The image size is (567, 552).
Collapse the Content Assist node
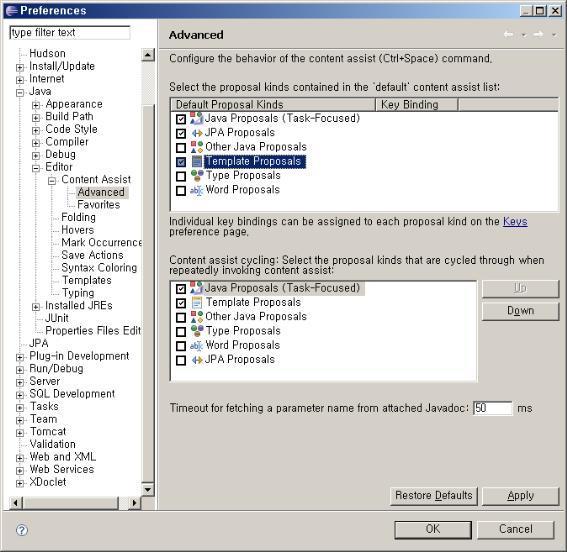pos(52,181)
